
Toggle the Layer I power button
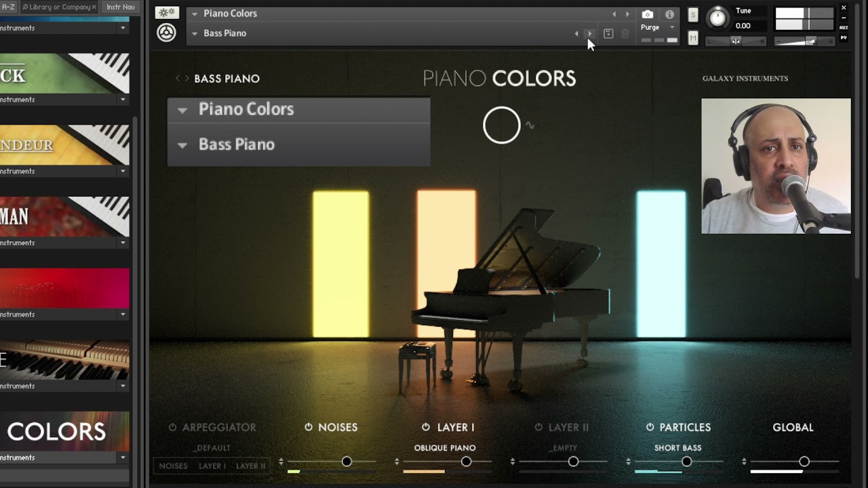426,427
